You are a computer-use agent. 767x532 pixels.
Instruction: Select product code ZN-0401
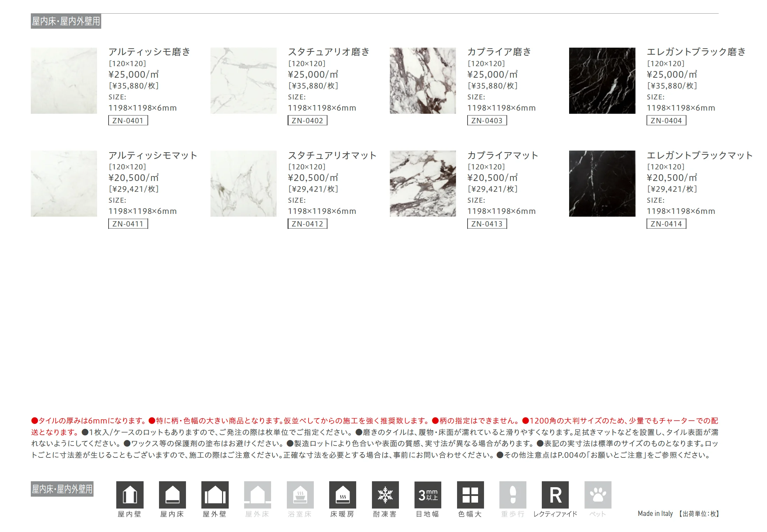[x=128, y=120]
